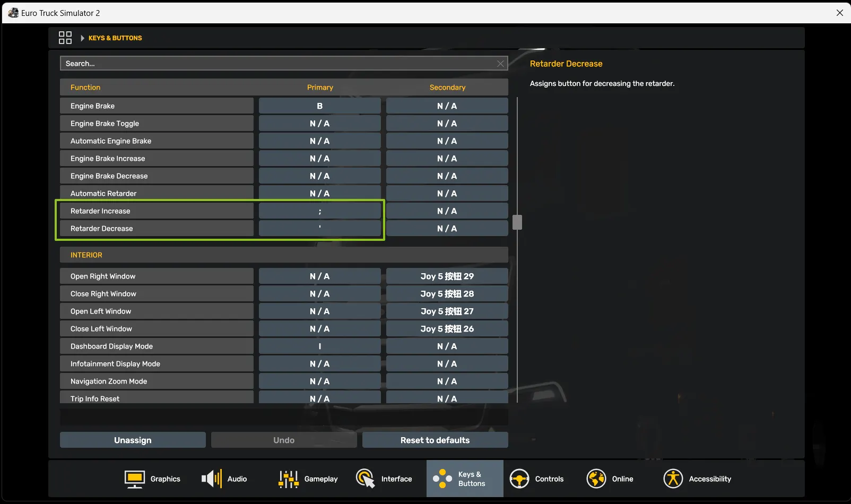
Task: Click the INTERIOR section header
Action: tap(284, 255)
